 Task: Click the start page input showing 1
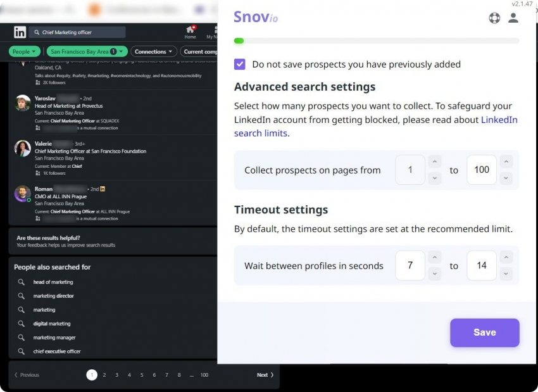pyautogui.click(x=410, y=170)
